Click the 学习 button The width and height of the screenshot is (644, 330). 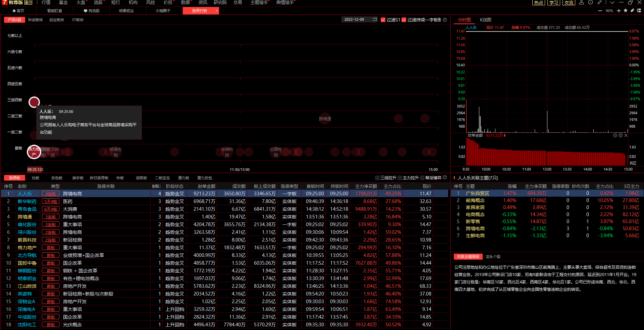(x=553, y=2)
